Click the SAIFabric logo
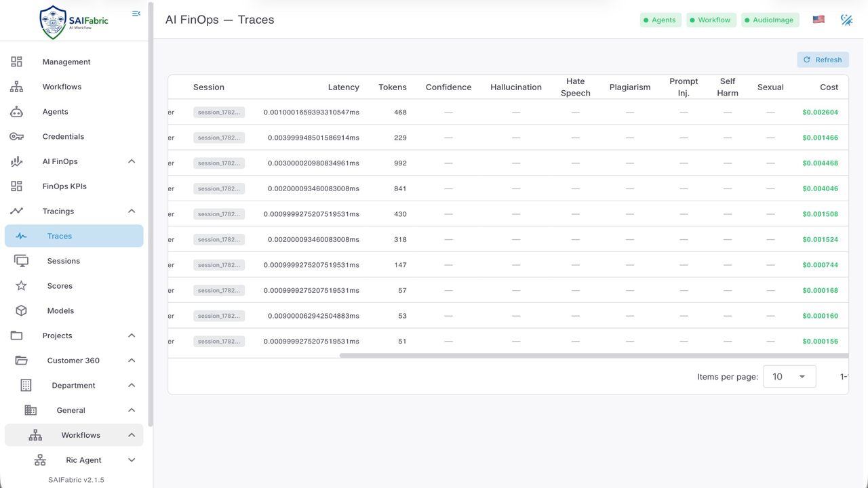 [73, 22]
